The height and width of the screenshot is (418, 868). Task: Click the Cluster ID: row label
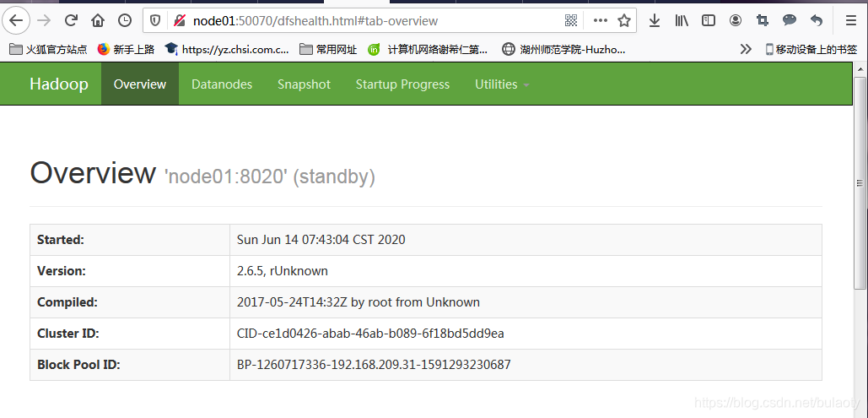pyautogui.click(x=68, y=334)
